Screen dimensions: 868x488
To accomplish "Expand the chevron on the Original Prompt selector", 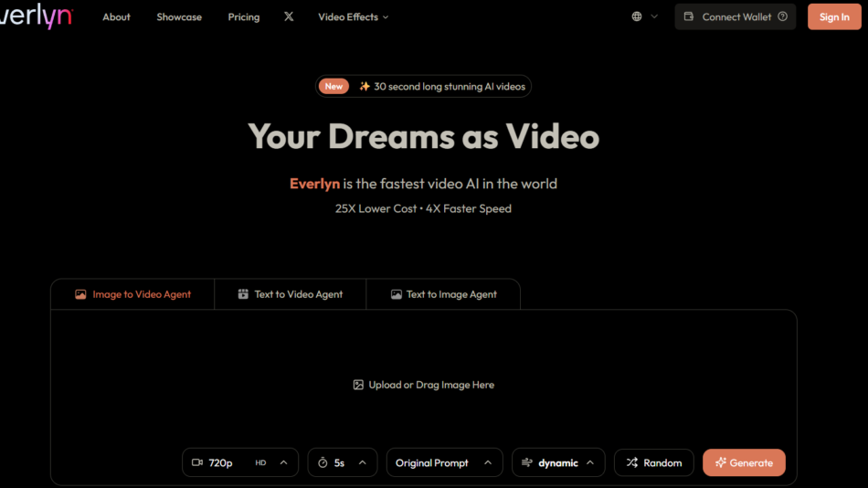I will 488,462.
